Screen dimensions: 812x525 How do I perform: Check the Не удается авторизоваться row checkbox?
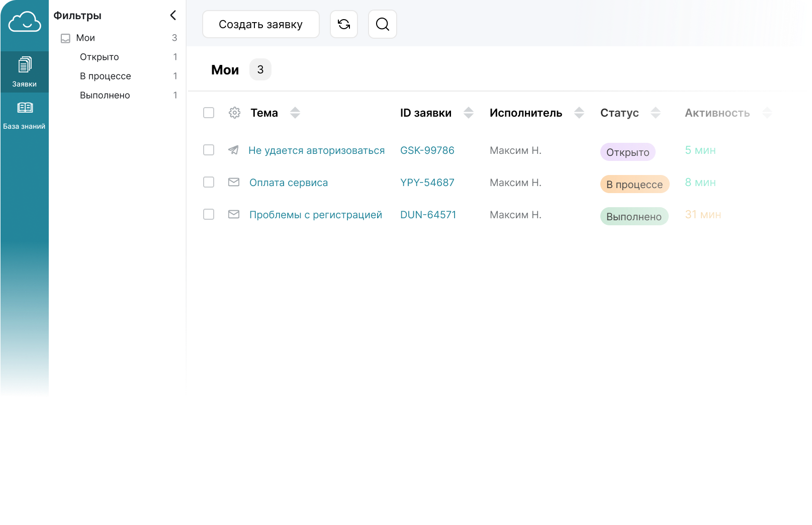[209, 150]
